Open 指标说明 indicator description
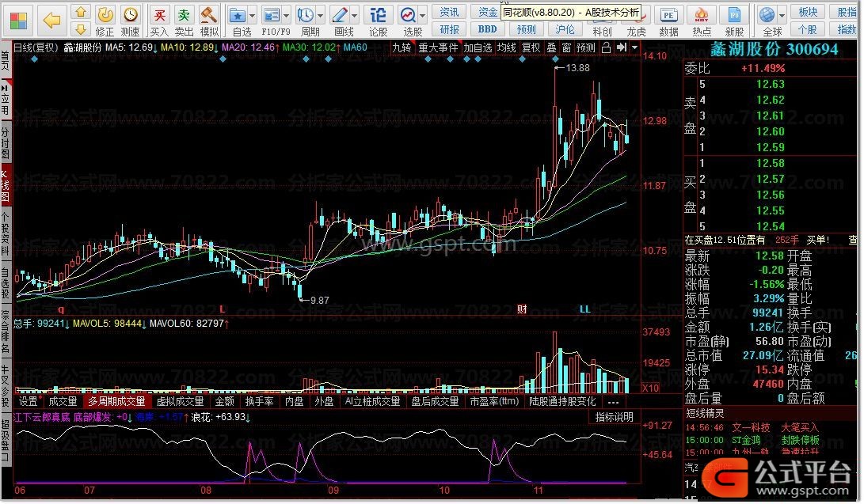Viewport: 864px width, 504px height. click(615, 417)
